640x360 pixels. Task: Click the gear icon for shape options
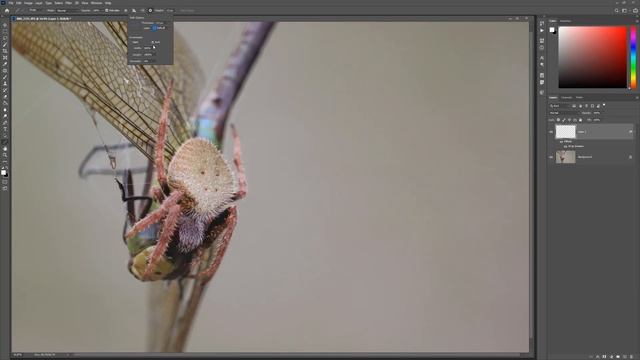click(150, 11)
